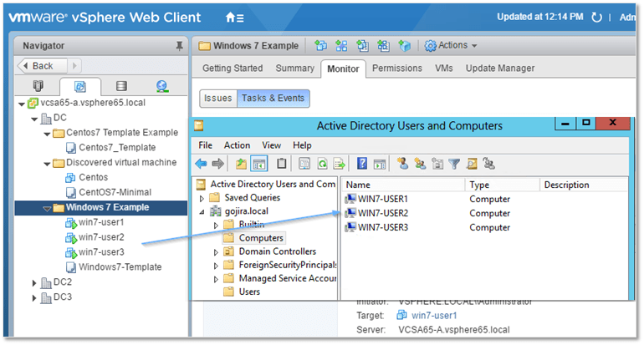The width and height of the screenshot is (644, 345).
Task: Pin the Navigator panel
Action: point(179,46)
